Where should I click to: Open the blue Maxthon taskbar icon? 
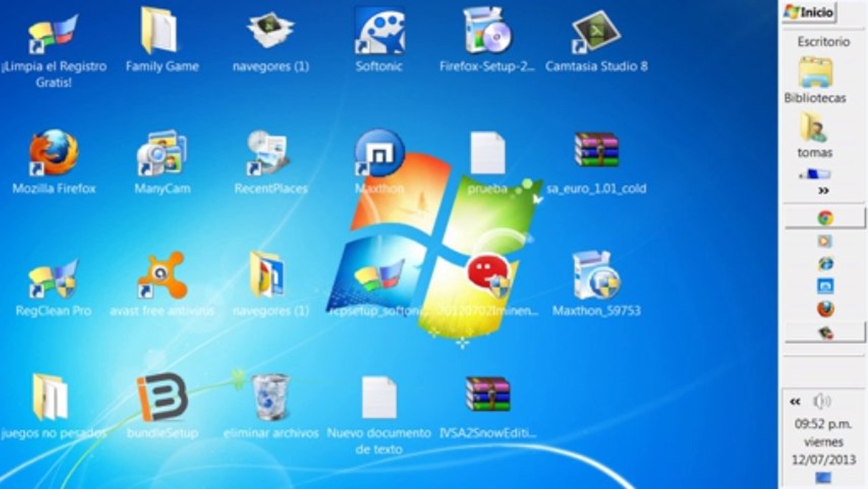point(825,286)
